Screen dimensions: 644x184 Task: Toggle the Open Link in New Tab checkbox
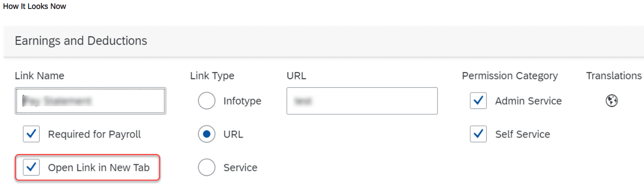(31, 168)
